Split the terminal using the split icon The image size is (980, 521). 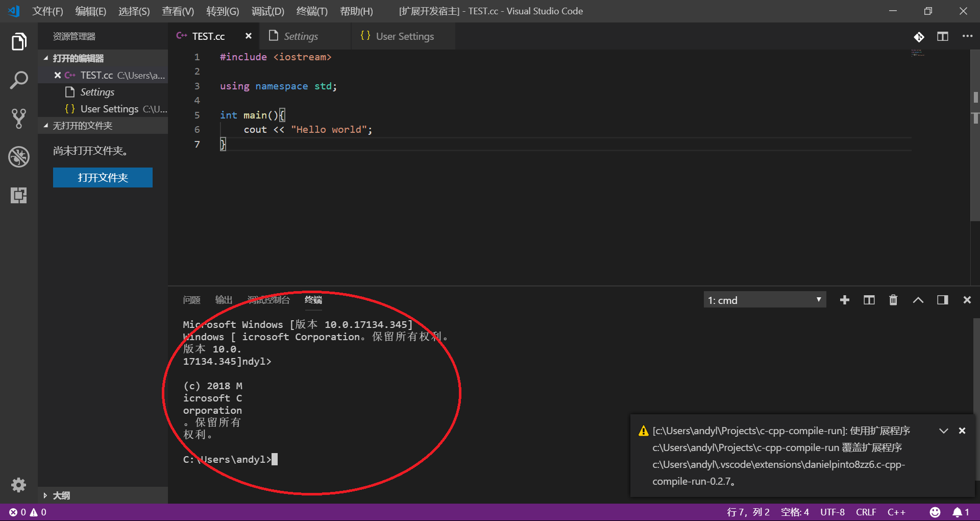(x=869, y=300)
